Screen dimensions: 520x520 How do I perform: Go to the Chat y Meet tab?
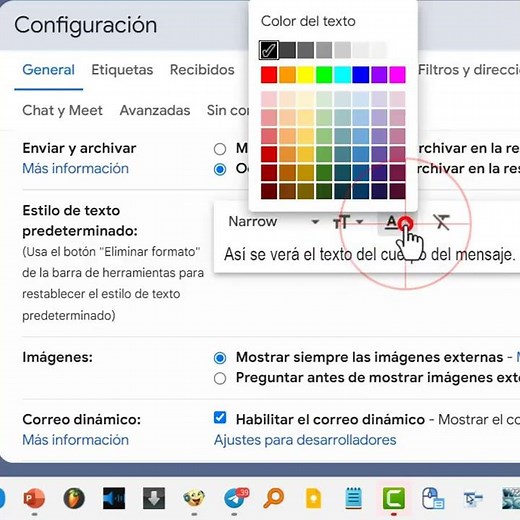point(62,111)
